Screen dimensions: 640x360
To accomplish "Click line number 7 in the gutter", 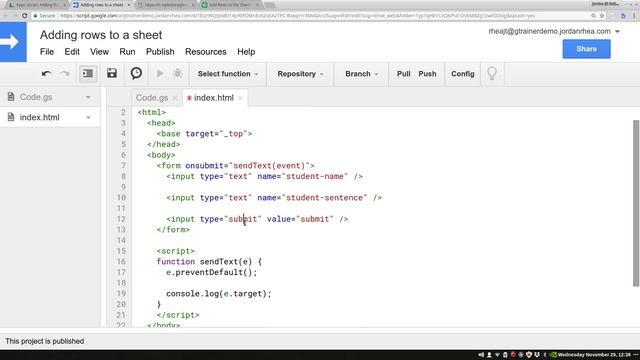I will pos(123,166).
